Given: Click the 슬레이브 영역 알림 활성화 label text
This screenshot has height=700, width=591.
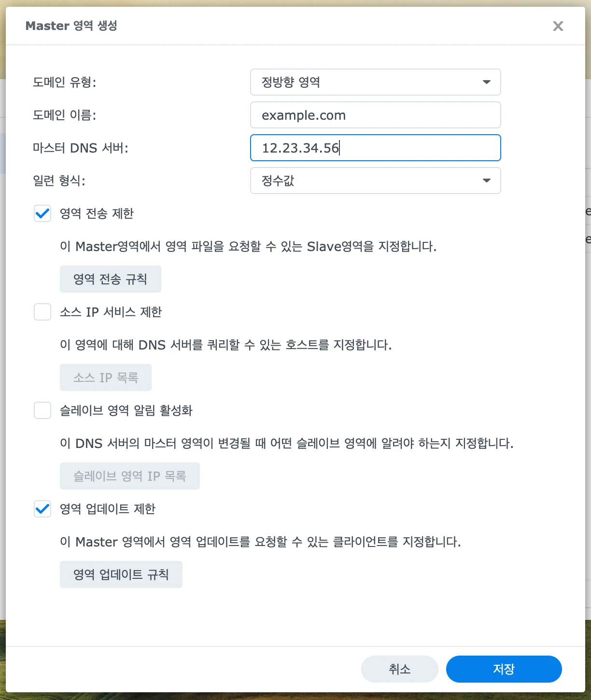Looking at the screenshot, I should point(126,410).
